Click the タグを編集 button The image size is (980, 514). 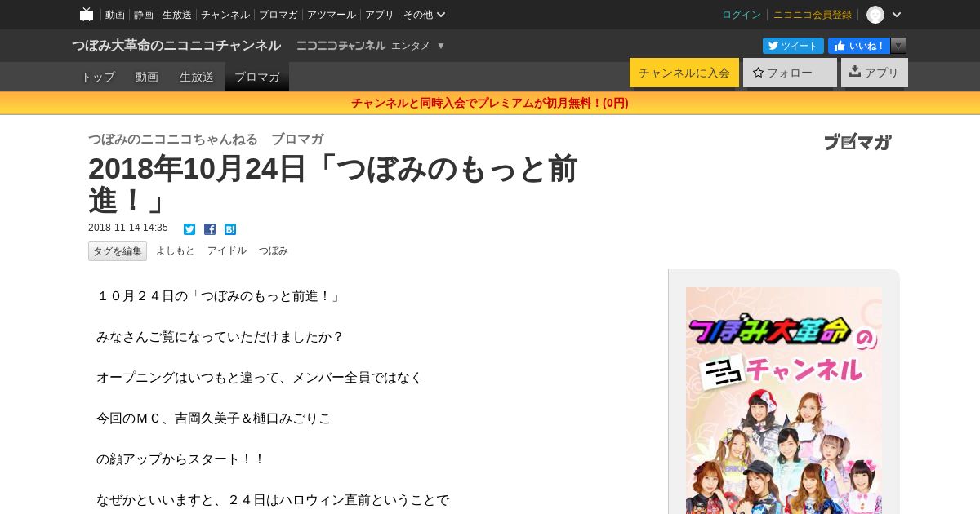coord(118,251)
